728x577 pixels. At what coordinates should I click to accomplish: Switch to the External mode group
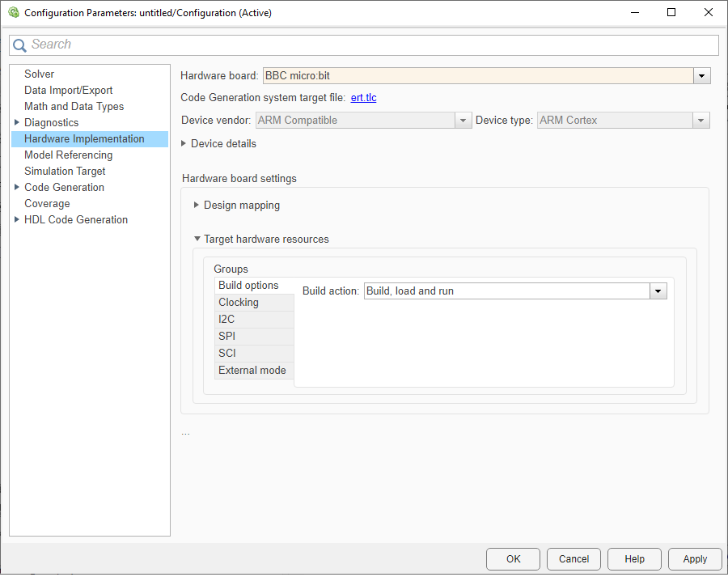252,370
